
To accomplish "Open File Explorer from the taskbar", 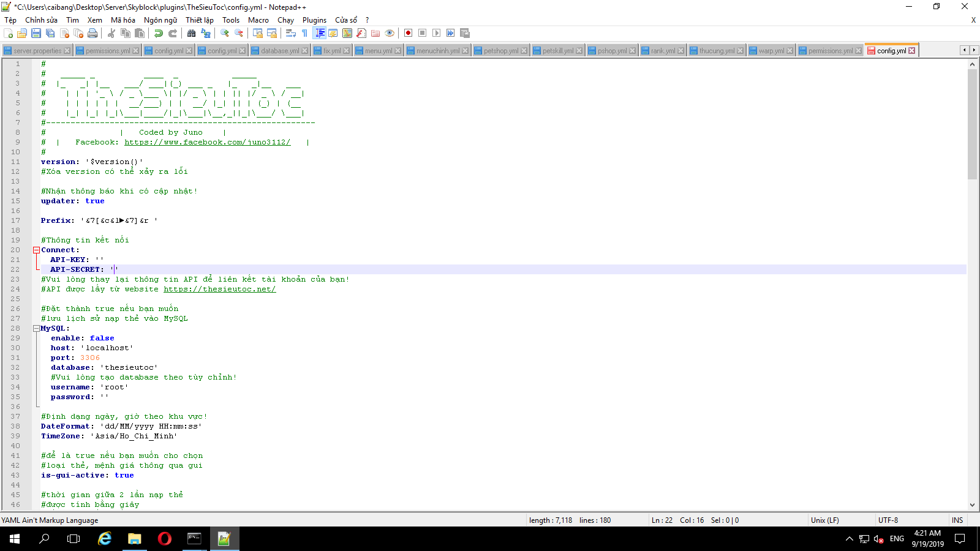I will (134, 539).
